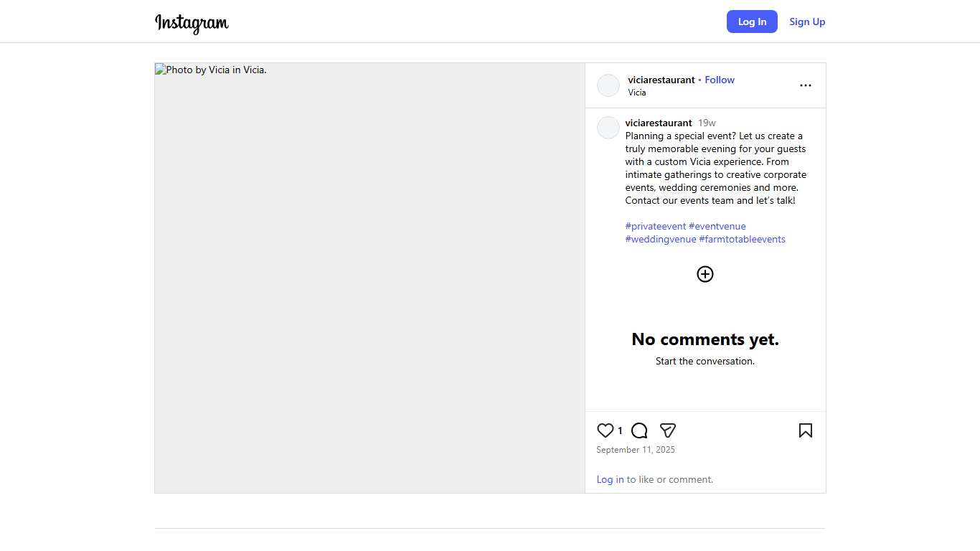Open the #eventvenue hashtag

717,226
